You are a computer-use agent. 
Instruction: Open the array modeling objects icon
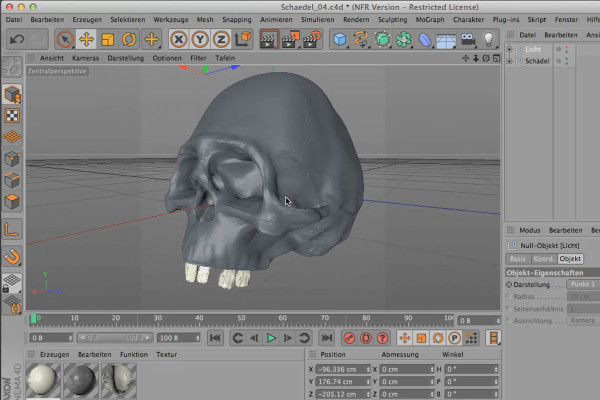coord(403,39)
